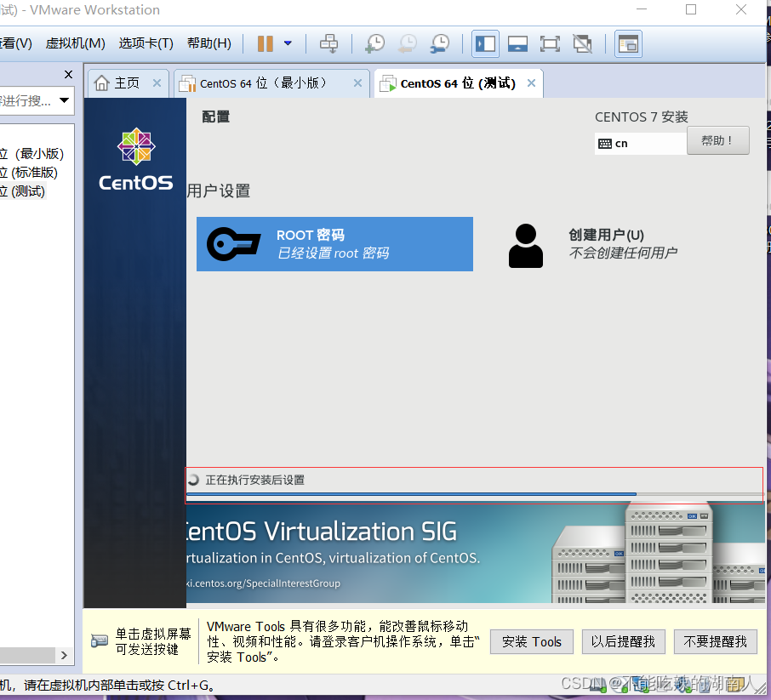Take a snapshot of this virtual machine

pyautogui.click(x=375, y=43)
